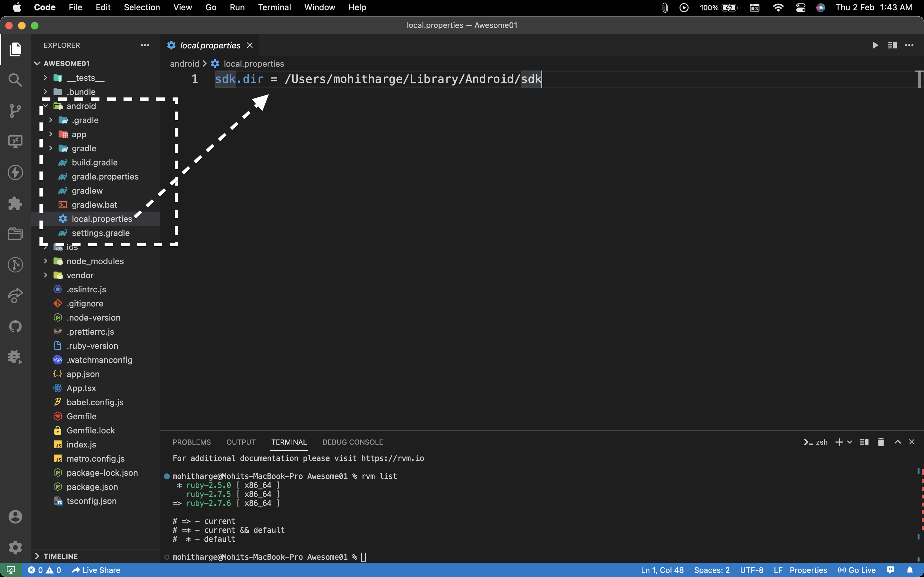
Task: Open the Search view in activity bar
Action: click(15, 80)
